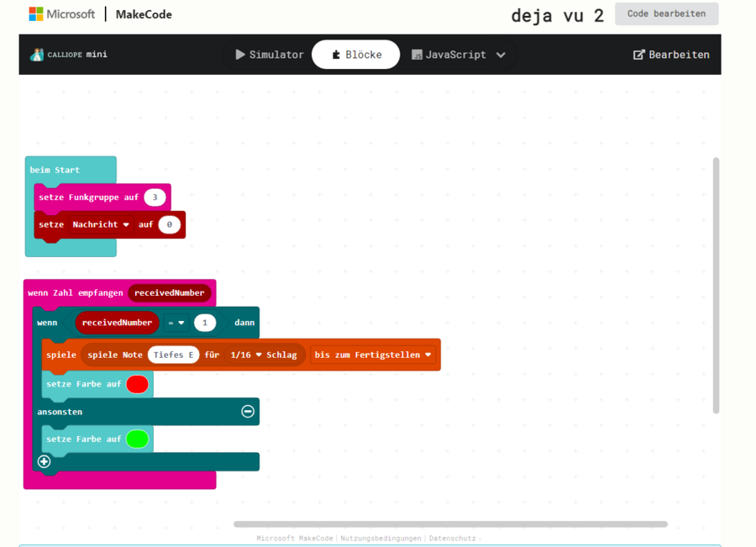
Task: Click the Bearbeiten external-edit icon
Action: 638,55
